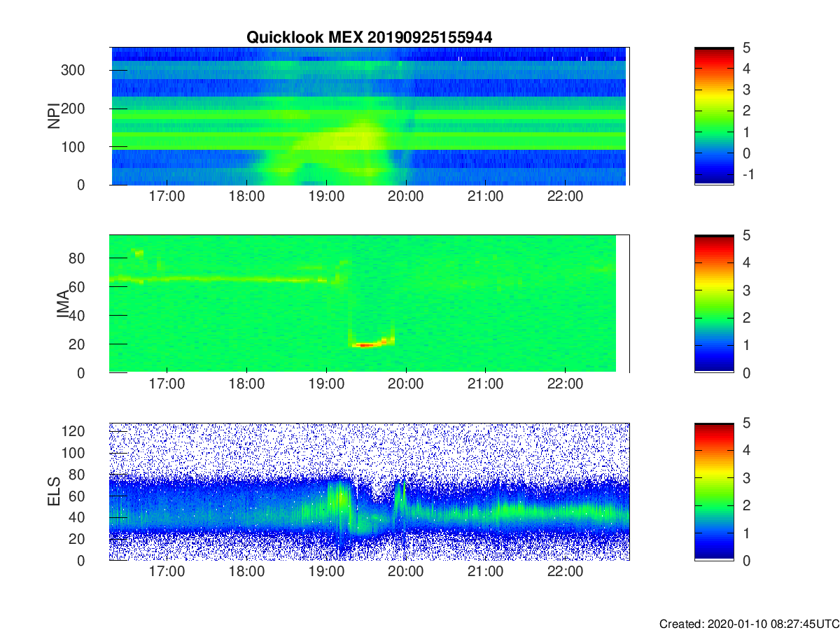Click the 5 label on IMA colorbar
The image size is (840, 630).
(x=745, y=236)
